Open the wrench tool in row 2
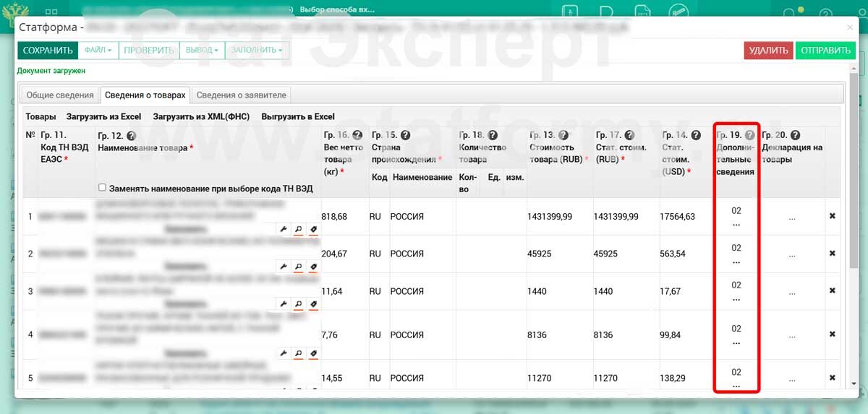This screenshot has width=868, height=414. (x=284, y=267)
